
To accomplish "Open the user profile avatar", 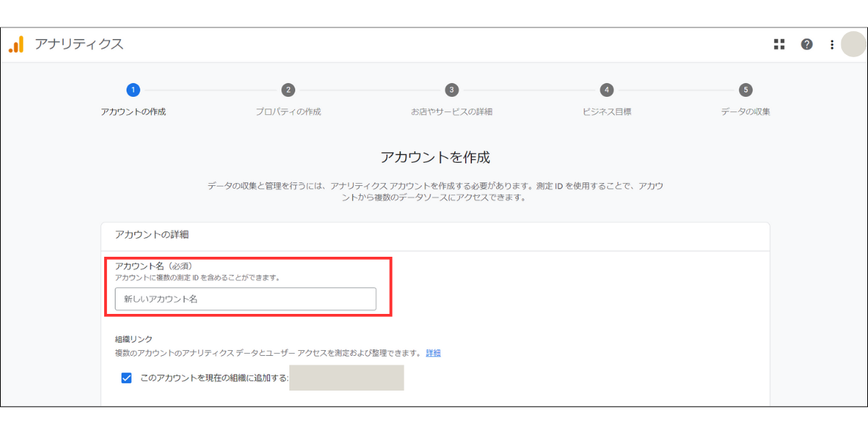I will (x=854, y=44).
